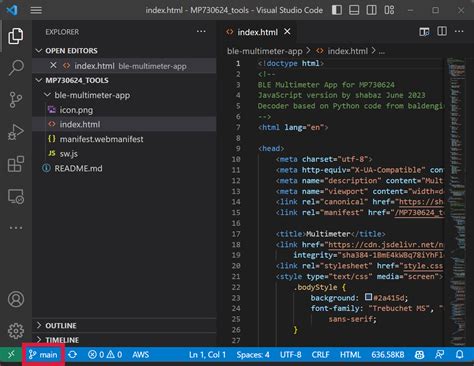Viewport: 474px width, 366px height.
Task: Select the index.html editor tab
Action: (257, 32)
